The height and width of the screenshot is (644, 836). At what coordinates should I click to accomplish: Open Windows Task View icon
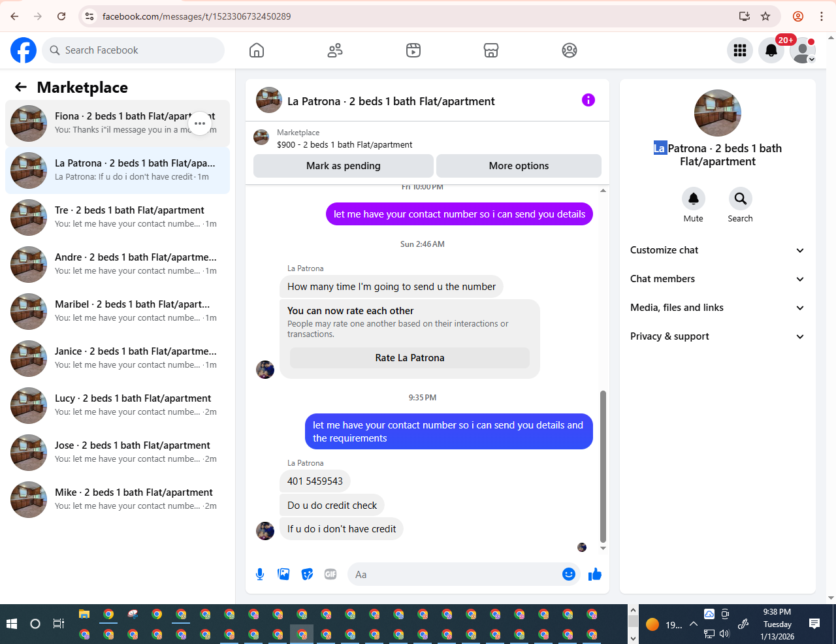tap(58, 624)
